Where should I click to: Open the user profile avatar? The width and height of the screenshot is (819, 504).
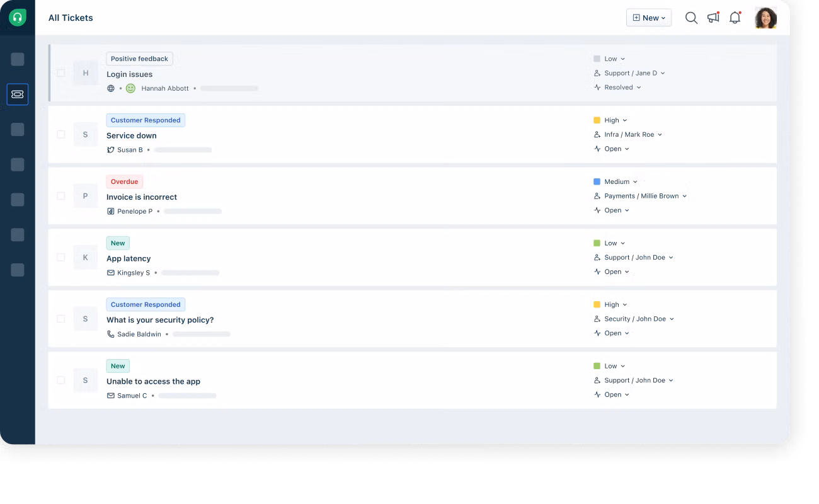coord(765,18)
